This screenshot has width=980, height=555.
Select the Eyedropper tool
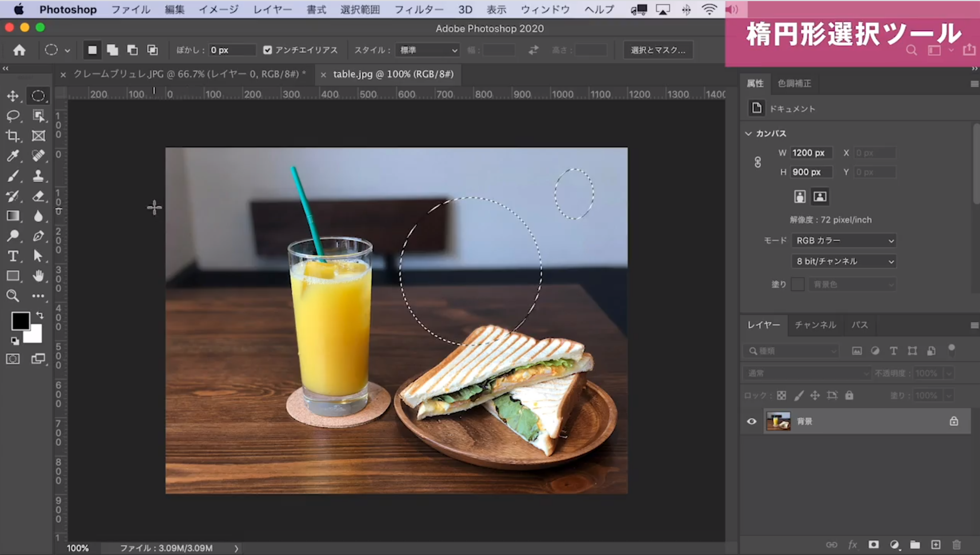13,156
